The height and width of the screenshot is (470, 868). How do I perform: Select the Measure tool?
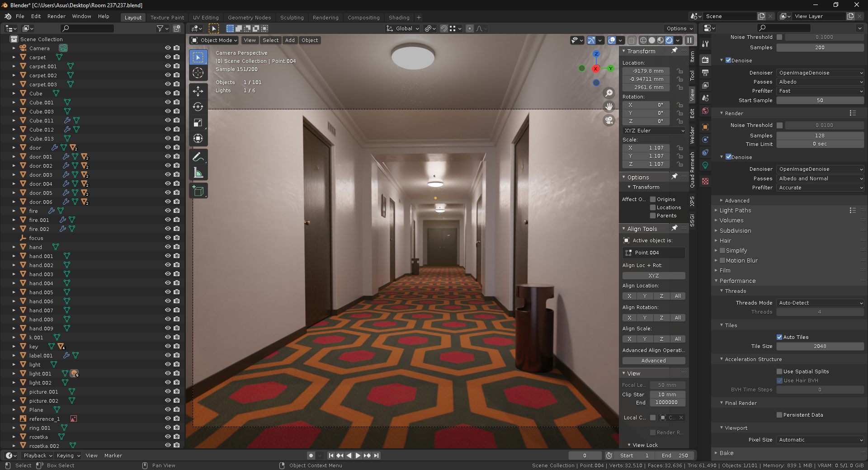[198, 173]
